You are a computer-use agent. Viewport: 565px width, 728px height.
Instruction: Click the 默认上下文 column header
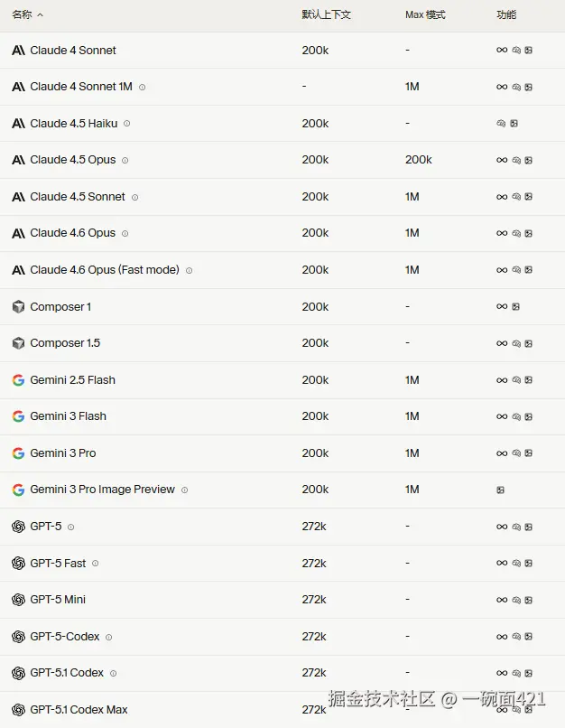point(326,15)
